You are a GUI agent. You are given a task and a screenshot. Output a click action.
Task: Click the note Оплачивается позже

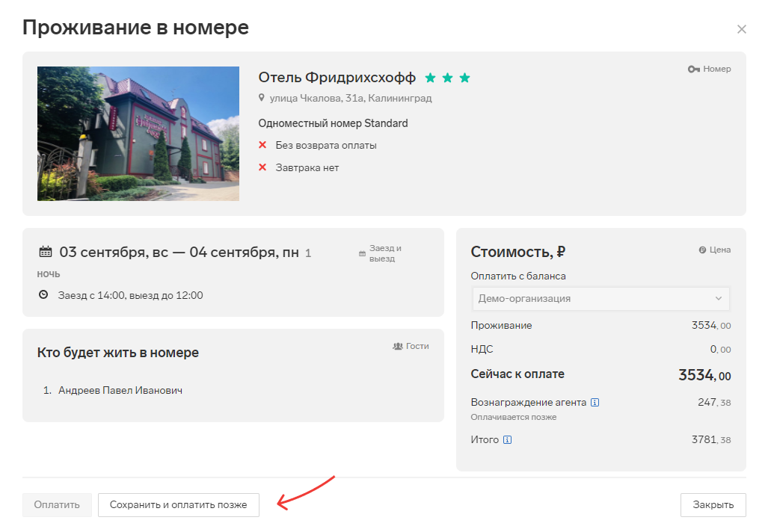click(514, 417)
